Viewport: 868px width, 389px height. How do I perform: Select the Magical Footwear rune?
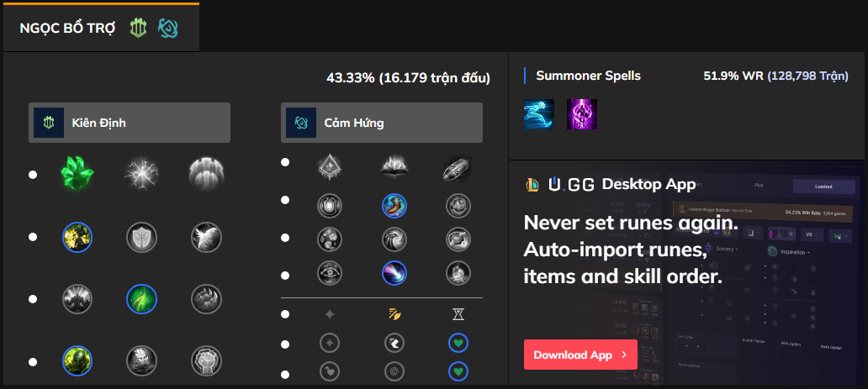point(394,205)
